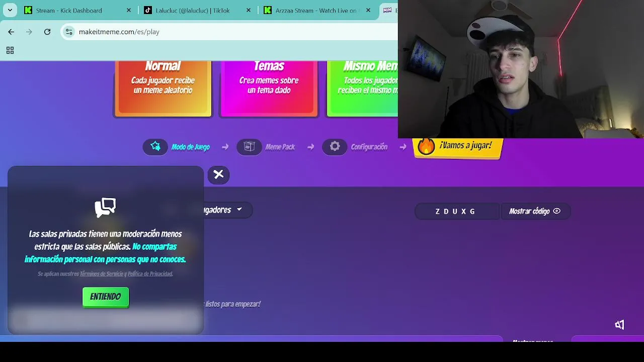Close the private room warning panel
The image size is (644, 362).
tap(218, 174)
